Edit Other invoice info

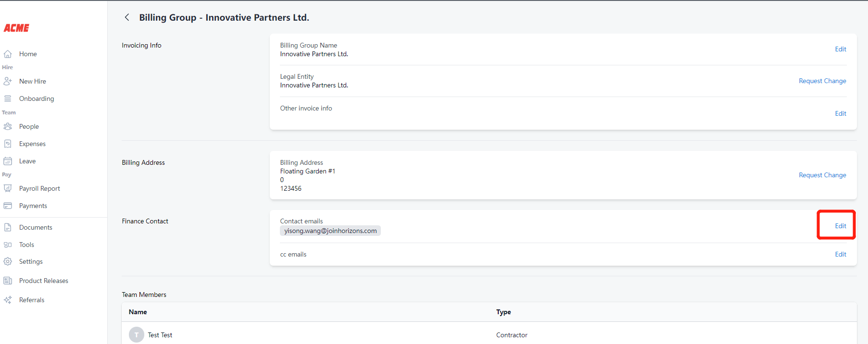(840, 113)
